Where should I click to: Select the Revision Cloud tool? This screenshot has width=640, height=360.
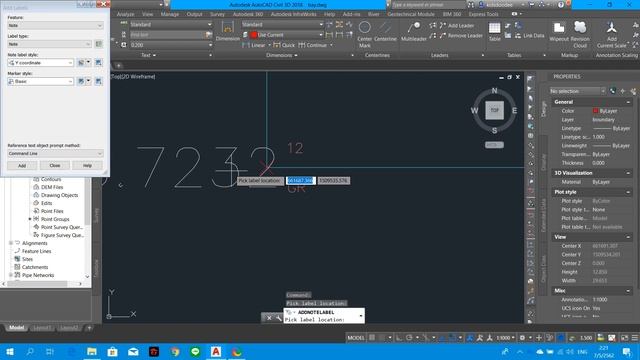coord(580,34)
